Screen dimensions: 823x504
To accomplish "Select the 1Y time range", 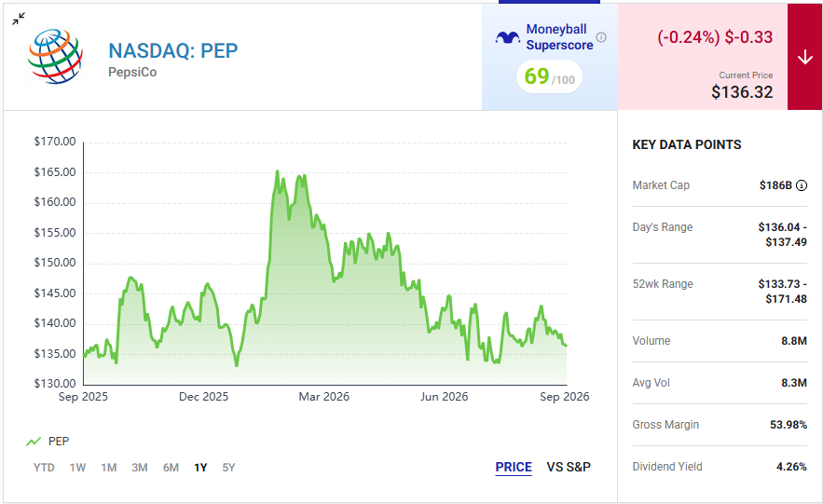I will coord(200,468).
